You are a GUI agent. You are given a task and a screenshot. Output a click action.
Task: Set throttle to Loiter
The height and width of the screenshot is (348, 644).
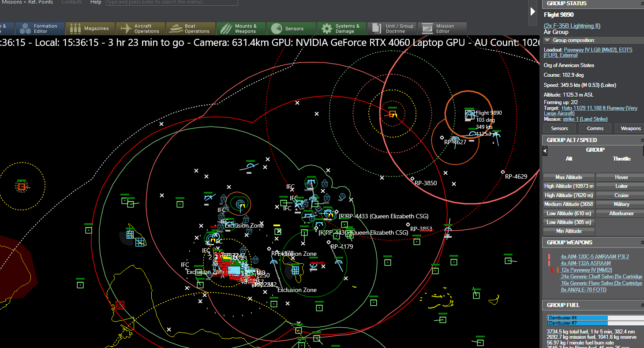point(621,186)
